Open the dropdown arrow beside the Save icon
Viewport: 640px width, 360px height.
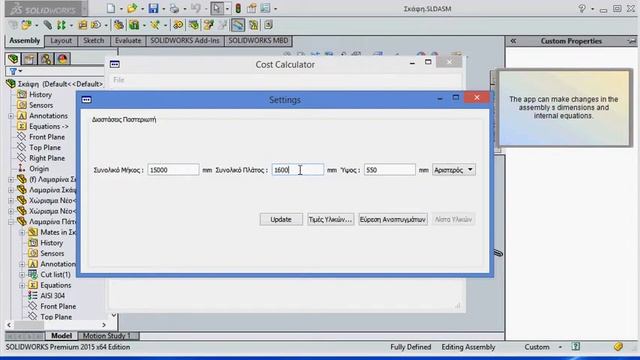pos(163,9)
